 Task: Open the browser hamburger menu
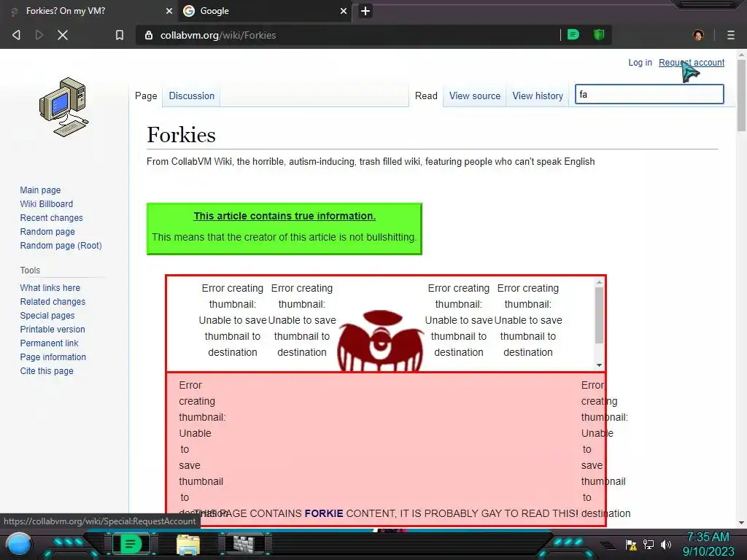coord(731,35)
